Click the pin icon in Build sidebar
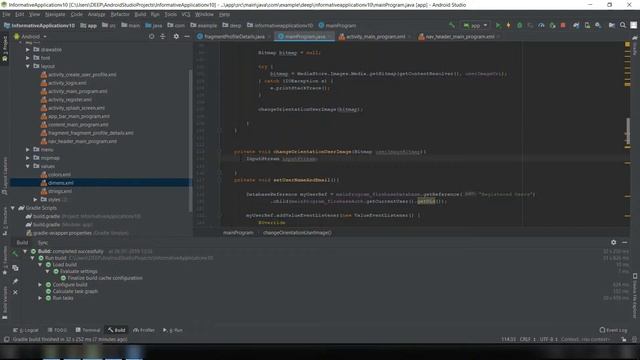 click(x=15, y=281)
